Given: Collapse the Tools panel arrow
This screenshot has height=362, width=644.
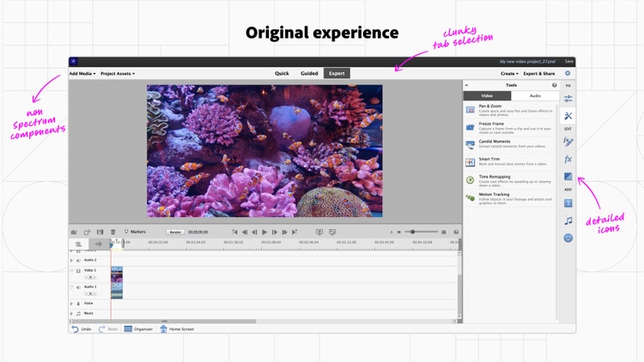Looking at the screenshot, I should coord(466,85).
